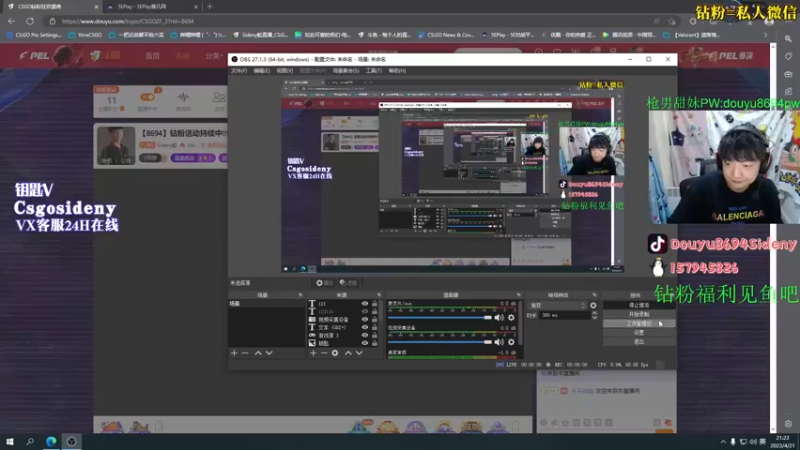This screenshot has width=800, height=450.
Task: Switch to Microsoft Edge in the taskbar
Action: (51, 441)
